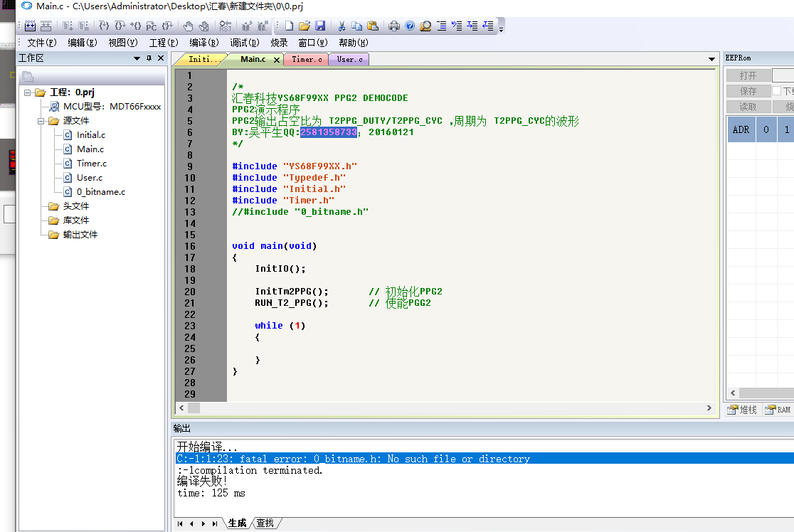
Task: Select the 生成 output tab
Action: (x=237, y=523)
